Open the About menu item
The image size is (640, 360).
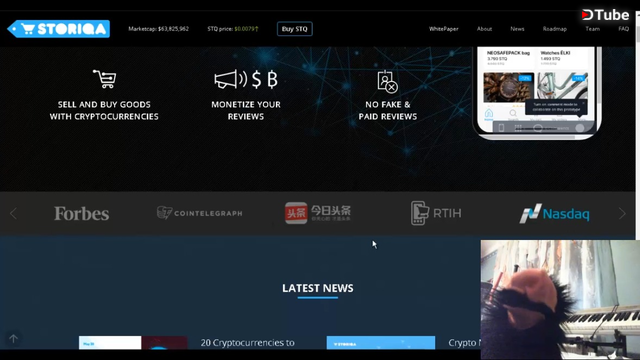click(484, 29)
